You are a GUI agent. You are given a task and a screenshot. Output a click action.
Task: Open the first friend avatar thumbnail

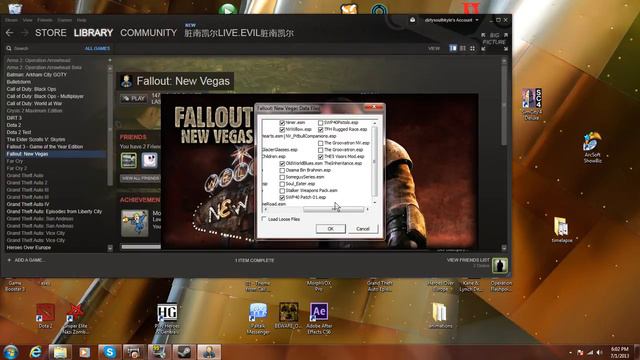129,160
